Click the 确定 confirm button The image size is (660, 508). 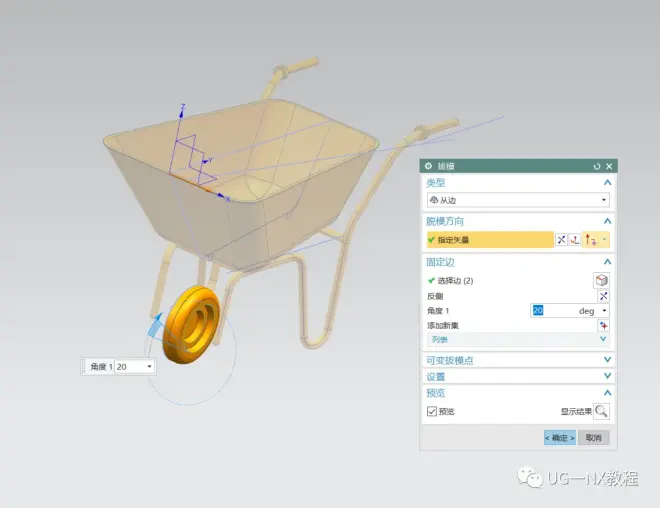pos(559,437)
